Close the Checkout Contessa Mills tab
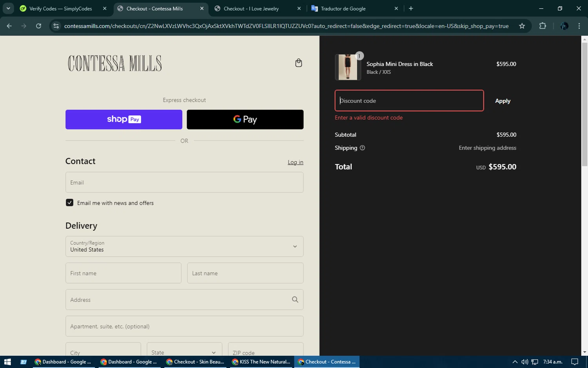This screenshot has height=368, width=588. click(202, 8)
